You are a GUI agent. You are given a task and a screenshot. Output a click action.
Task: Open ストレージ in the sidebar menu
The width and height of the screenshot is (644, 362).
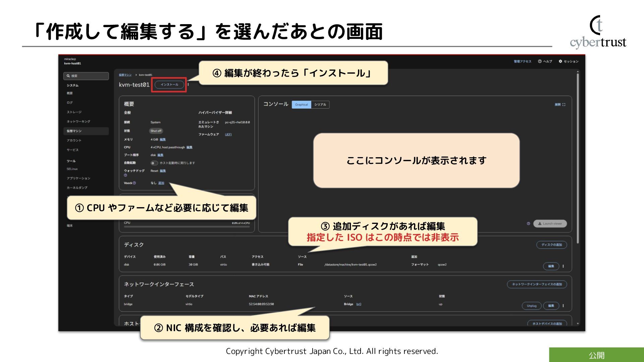[x=74, y=112]
